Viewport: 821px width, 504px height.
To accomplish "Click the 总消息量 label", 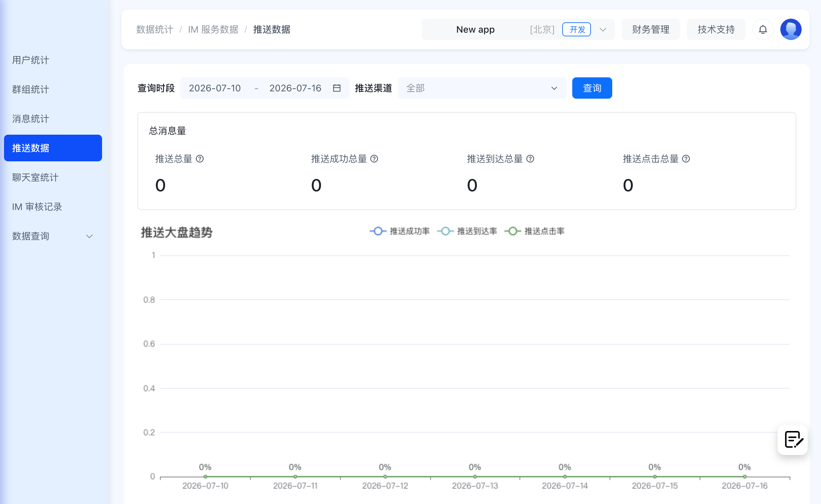I will [167, 131].
